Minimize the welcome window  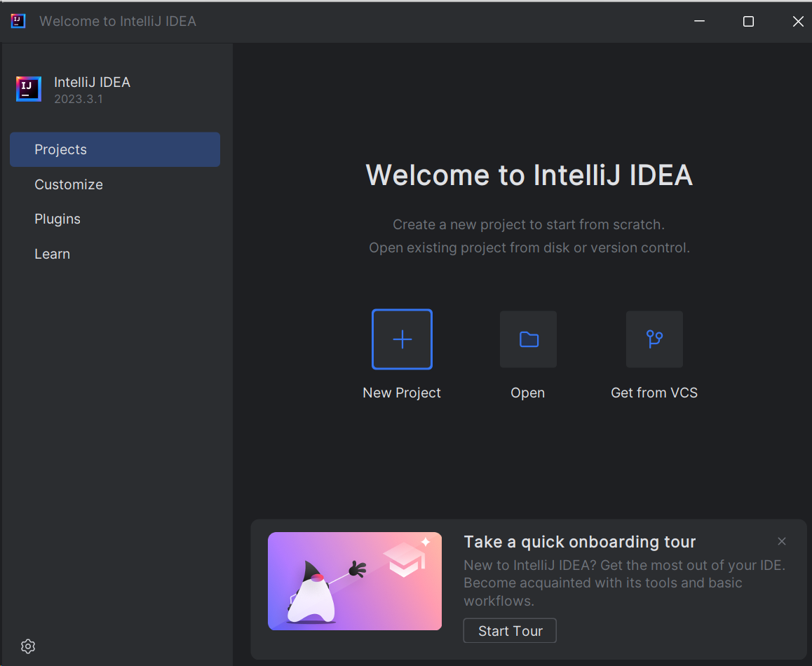(699, 21)
